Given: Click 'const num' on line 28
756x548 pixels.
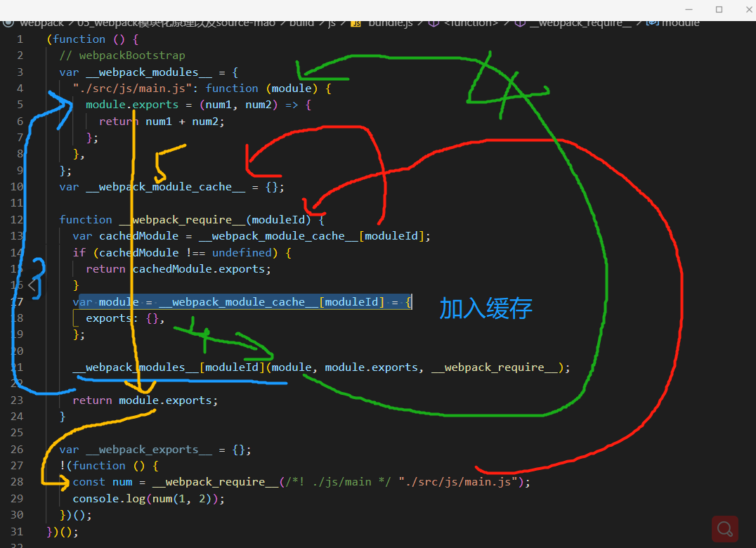Looking at the screenshot, I should pos(102,482).
